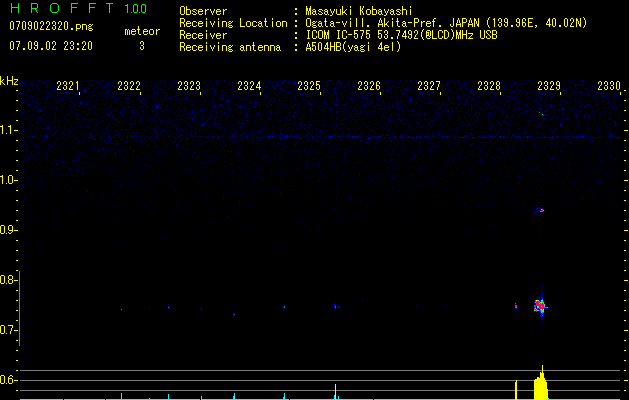
Task: Click the 2326 time axis label
Action: click(369, 86)
